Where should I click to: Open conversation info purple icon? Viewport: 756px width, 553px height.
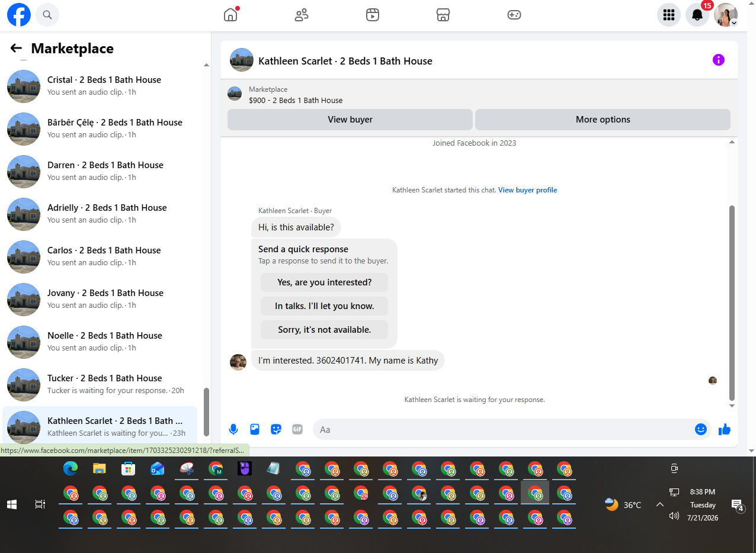point(719,60)
